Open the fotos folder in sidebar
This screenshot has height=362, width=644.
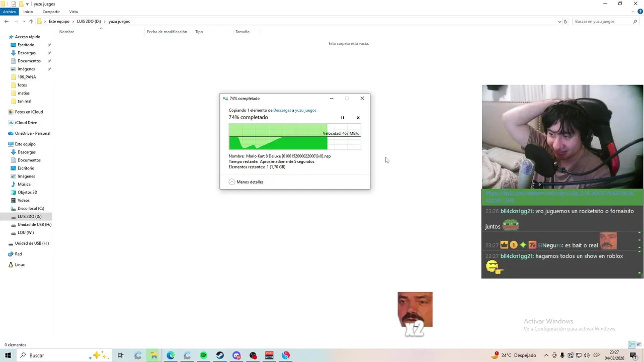tap(22, 85)
